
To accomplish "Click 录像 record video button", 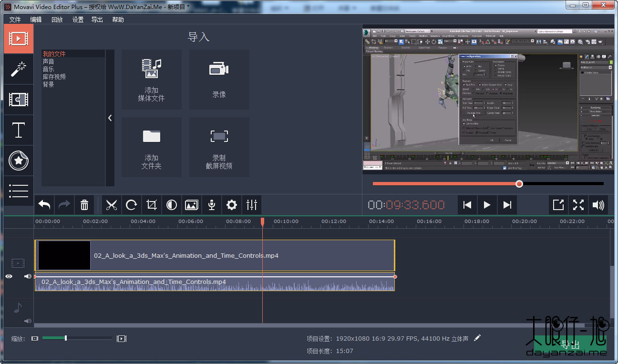I will (219, 80).
